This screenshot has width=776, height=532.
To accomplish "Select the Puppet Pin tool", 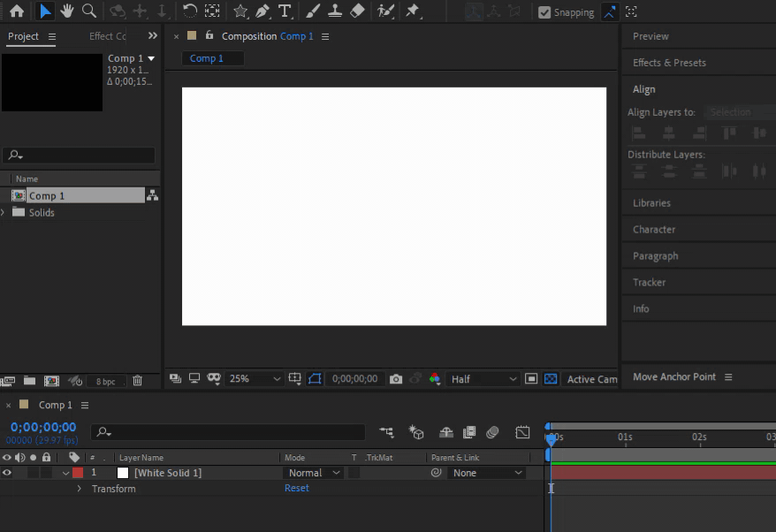I will pos(412,11).
